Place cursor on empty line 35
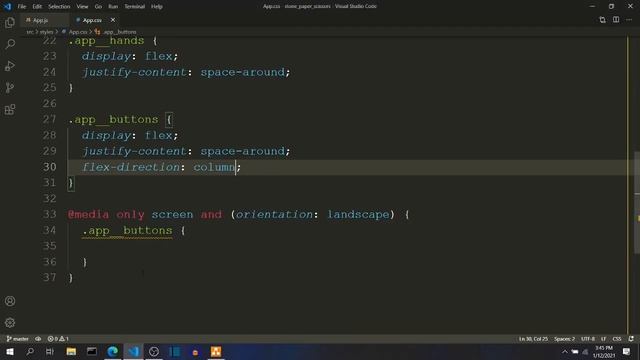 coord(347,246)
